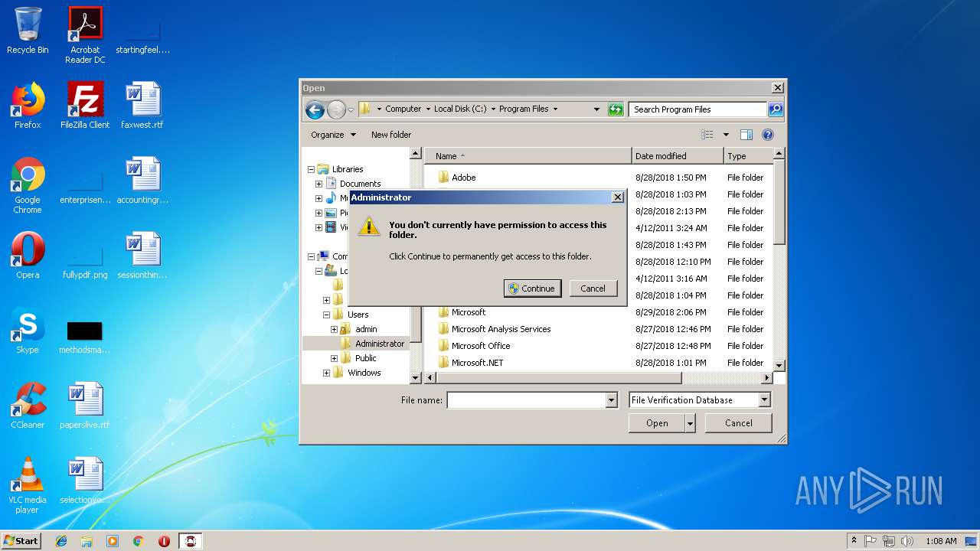Click Cancel at bottom of Open dialog
The width and height of the screenshot is (980, 551).
pyautogui.click(x=739, y=423)
